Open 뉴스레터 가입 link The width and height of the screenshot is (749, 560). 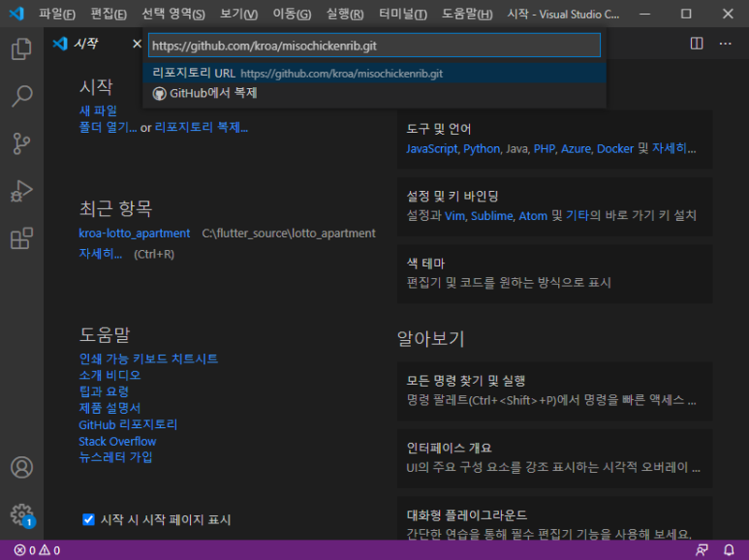[115, 457]
